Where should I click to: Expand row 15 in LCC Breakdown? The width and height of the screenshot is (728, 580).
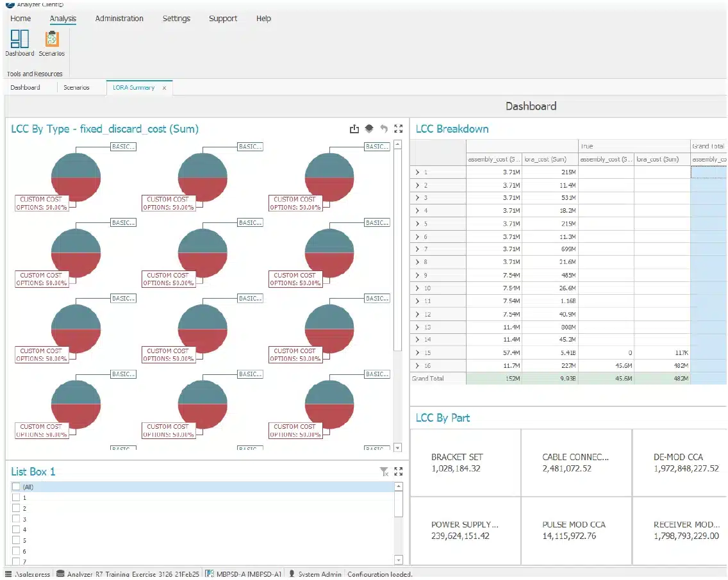(417, 353)
